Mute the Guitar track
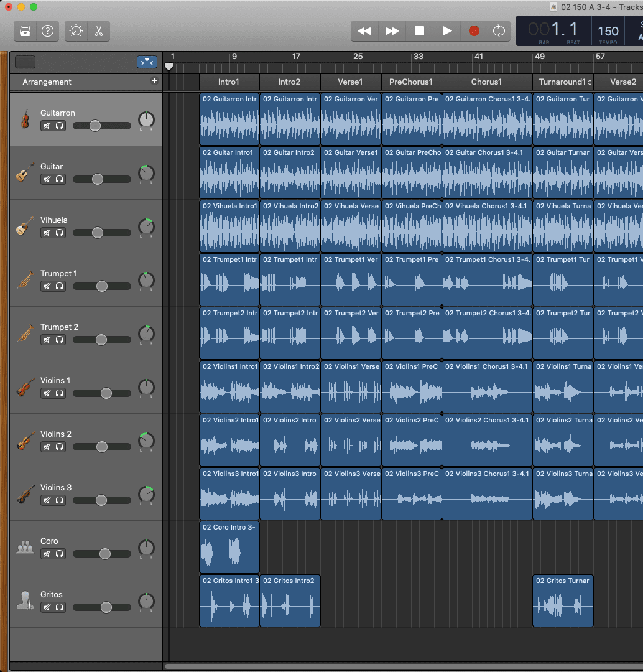This screenshot has width=643, height=672. pyautogui.click(x=47, y=179)
